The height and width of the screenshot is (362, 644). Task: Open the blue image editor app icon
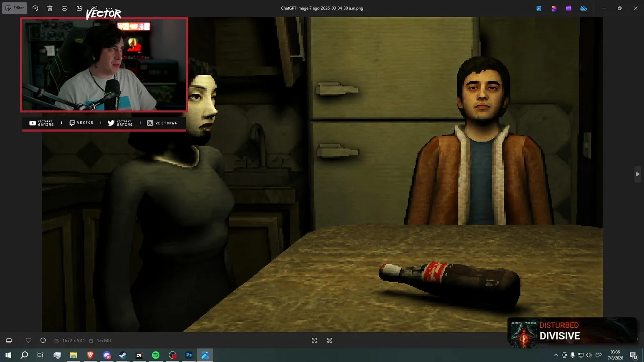pos(539,8)
